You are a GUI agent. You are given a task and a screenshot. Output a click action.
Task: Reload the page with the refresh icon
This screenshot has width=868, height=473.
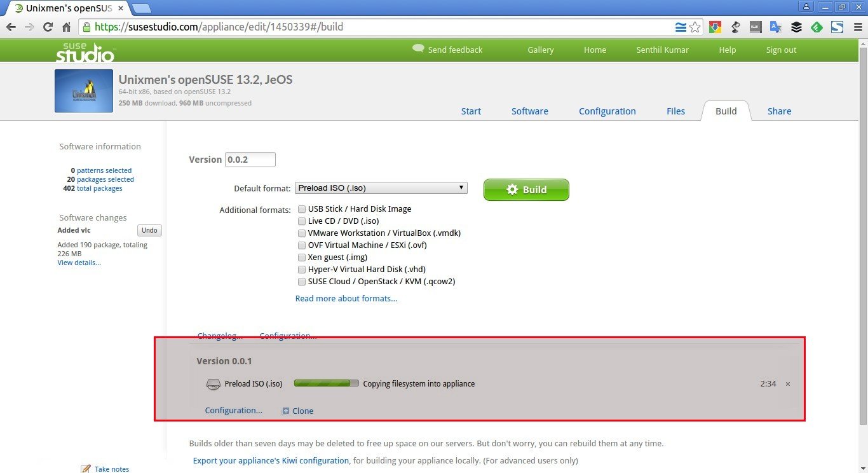(48, 27)
